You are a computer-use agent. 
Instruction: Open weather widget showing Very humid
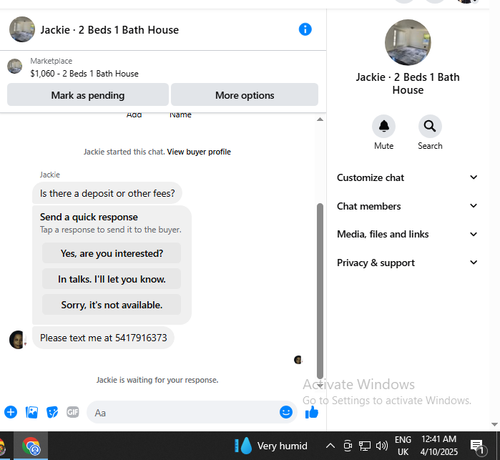[271, 446]
